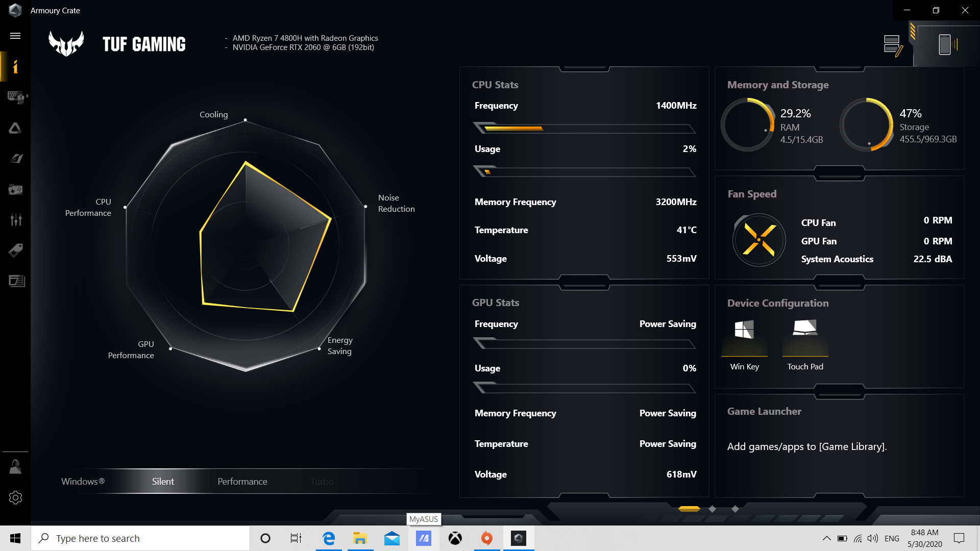Image resolution: width=980 pixels, height=551 pixels.
Task: Click the CPU Performance radar label
Action: [x=88, y=207]
